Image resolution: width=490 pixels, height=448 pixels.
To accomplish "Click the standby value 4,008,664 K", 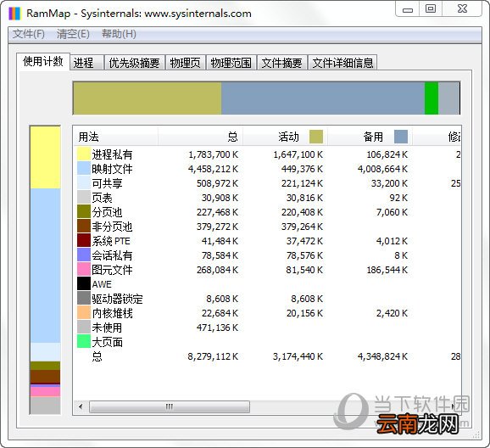I will click(382, 169).
